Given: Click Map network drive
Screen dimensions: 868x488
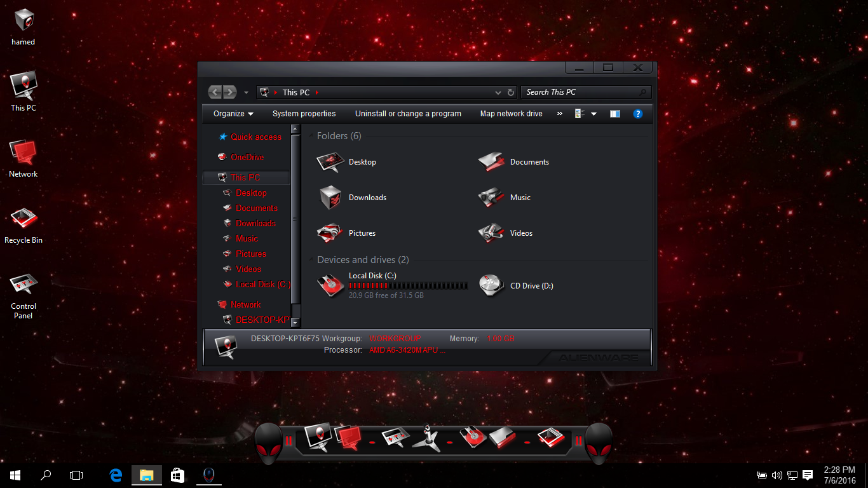Looking at the screenshot, I should coord(511,114).
